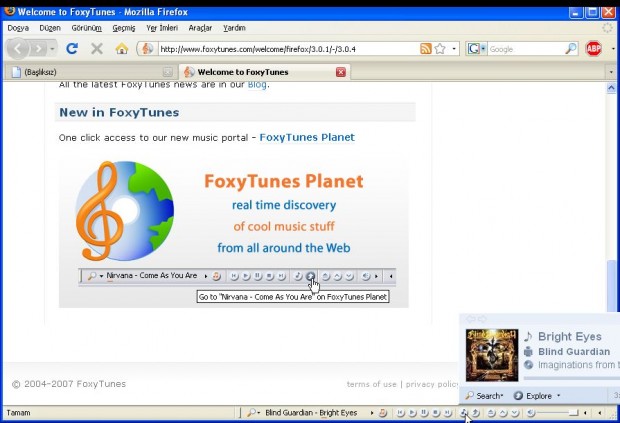Viewport: 620px width, 423px height.
Task: Reload the page with the blue refresh icon
Action: [x=72, y=49]
